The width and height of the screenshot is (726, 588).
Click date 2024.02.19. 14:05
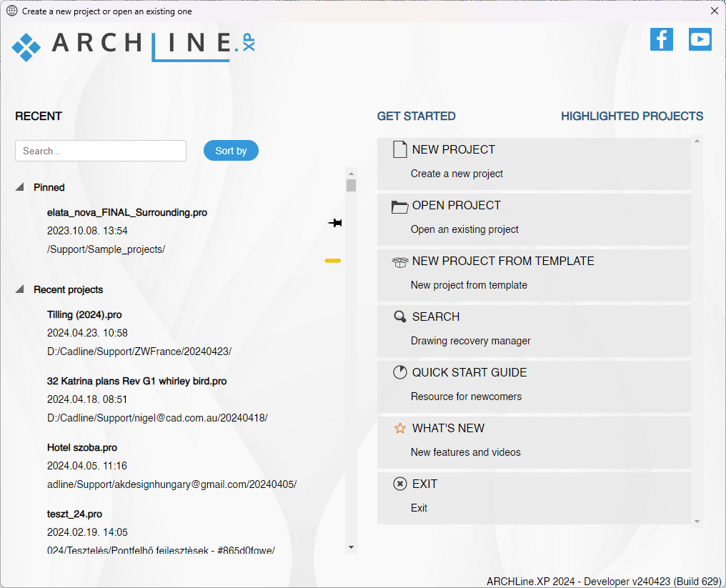click(x=87, y=532)
